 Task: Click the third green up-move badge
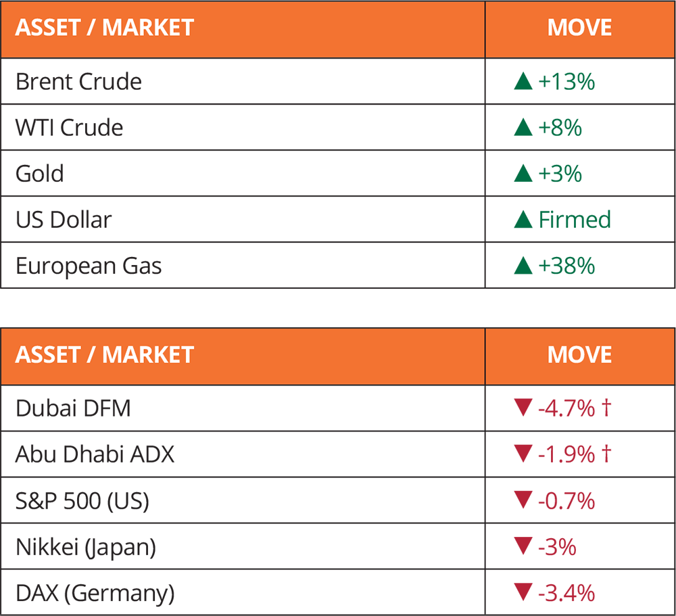pyautogui.click(x=551, y=172)
